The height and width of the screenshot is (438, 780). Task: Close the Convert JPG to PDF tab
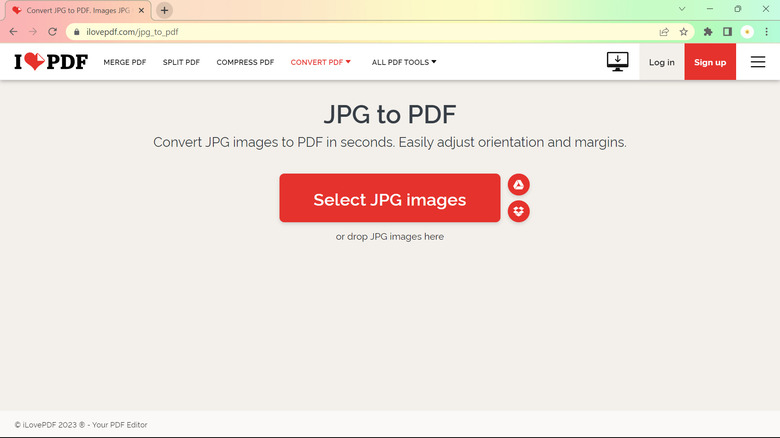(141, 10)
